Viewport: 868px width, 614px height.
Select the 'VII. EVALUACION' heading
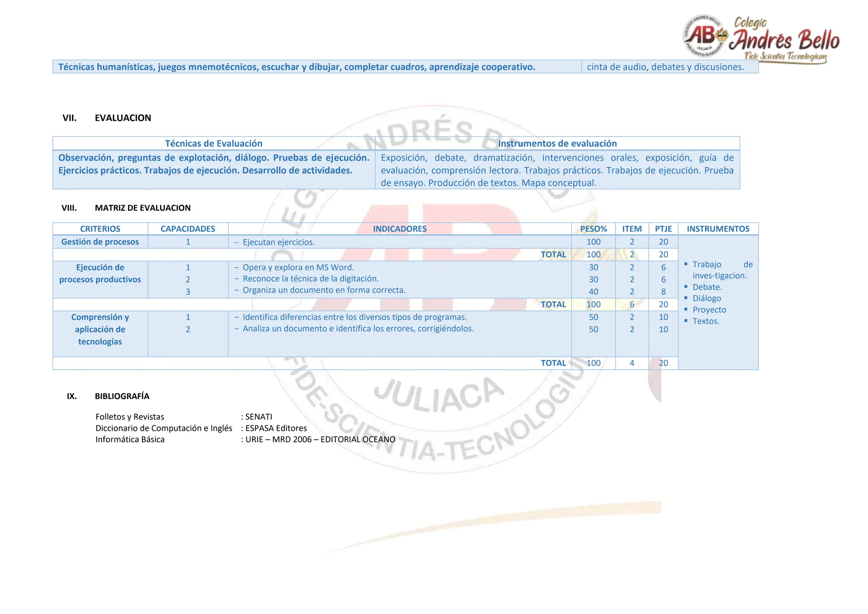tap(107, 118)
